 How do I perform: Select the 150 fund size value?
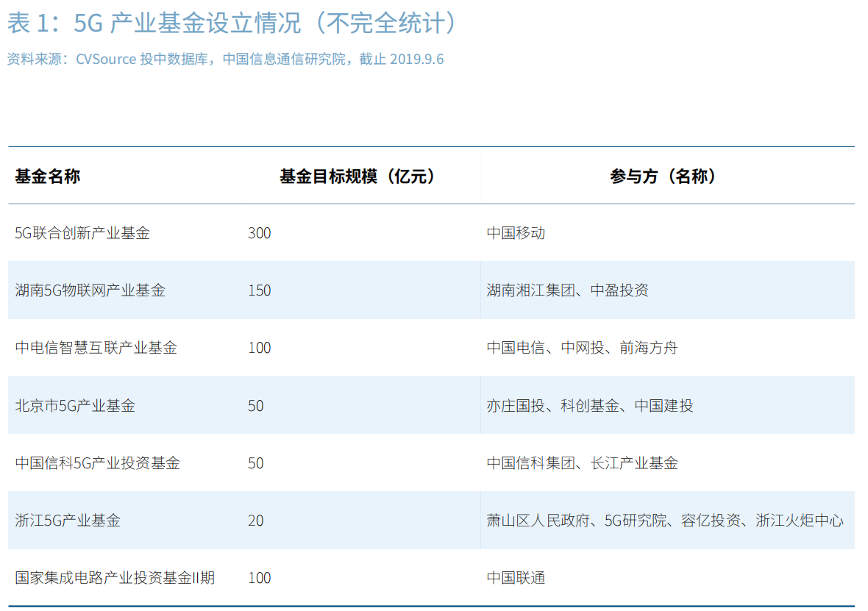(x=260, y=290)
